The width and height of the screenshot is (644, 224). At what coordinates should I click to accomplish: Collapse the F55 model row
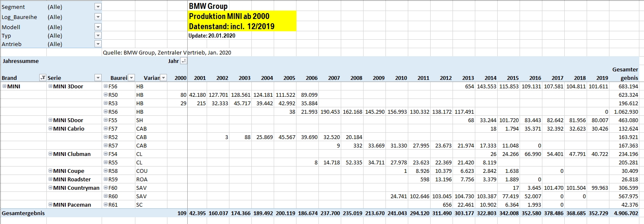105,120
